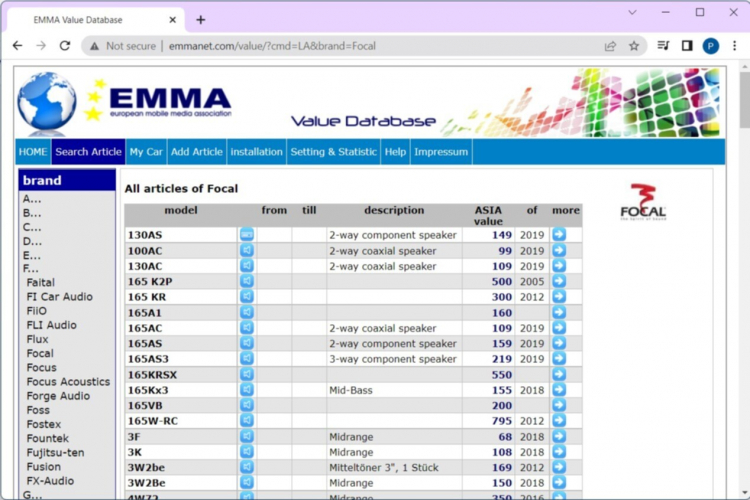
Task: Select the Focal brand link
Action: 40,353
